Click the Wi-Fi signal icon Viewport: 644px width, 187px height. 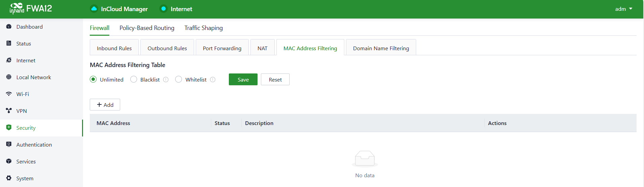point(9,94)
